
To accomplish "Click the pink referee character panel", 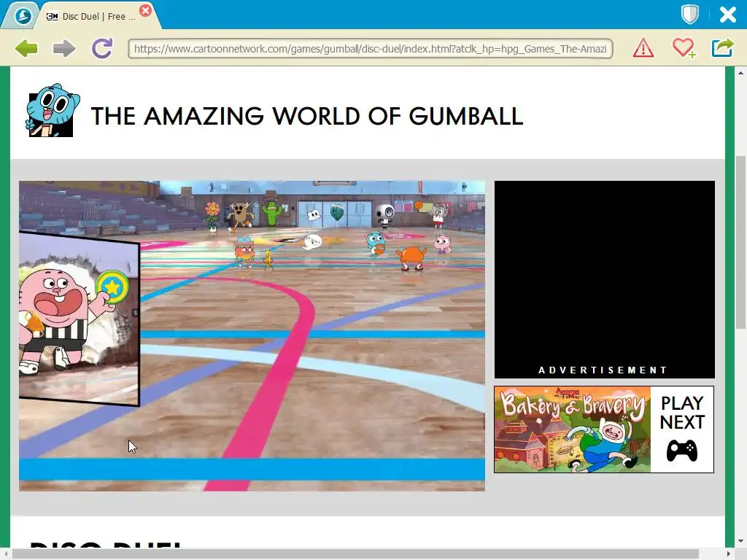I will pyautogui.click(x=79, y=318).
